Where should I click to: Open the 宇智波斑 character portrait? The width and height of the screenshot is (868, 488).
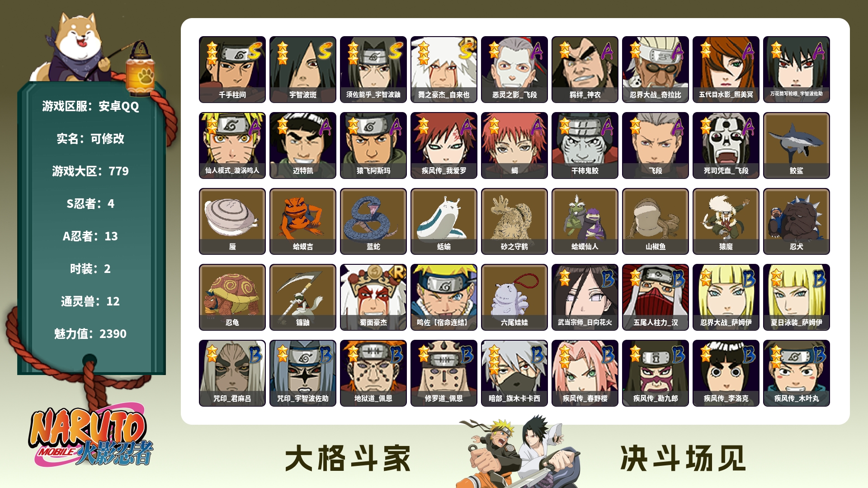(303, 70)
